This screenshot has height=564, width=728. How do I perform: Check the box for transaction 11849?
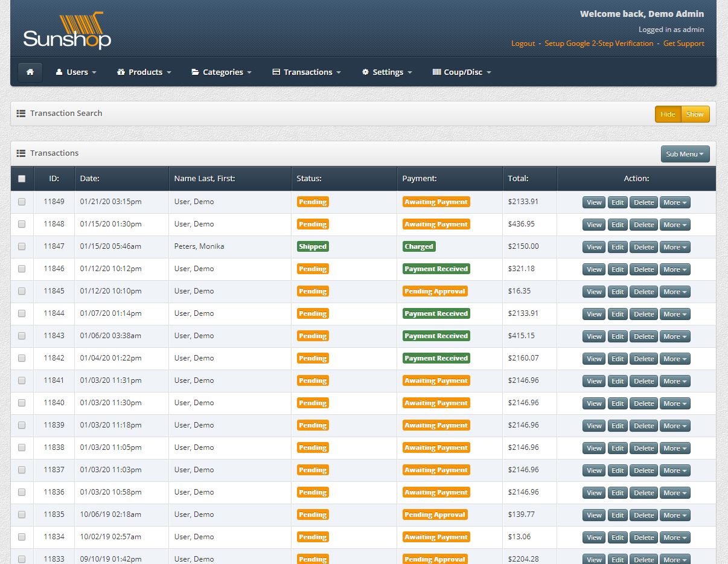coord(22,202)
